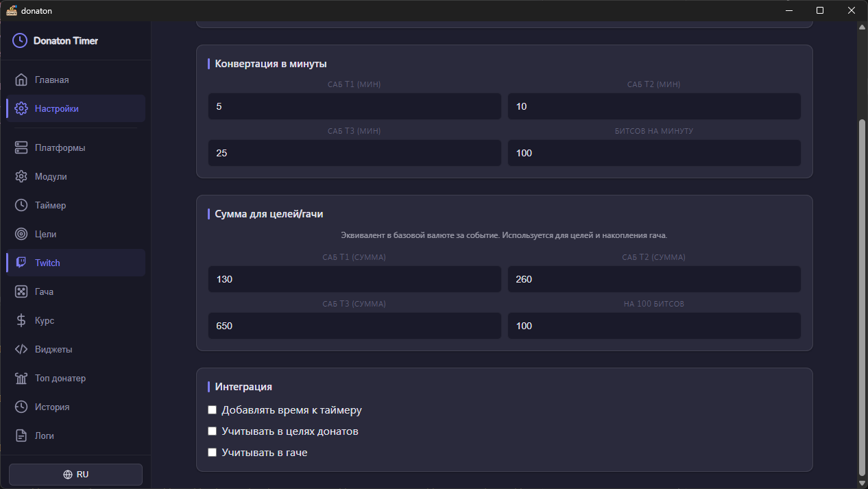868x489 pixels.
Task: Click the RU language button
Action: pos(75,475)
